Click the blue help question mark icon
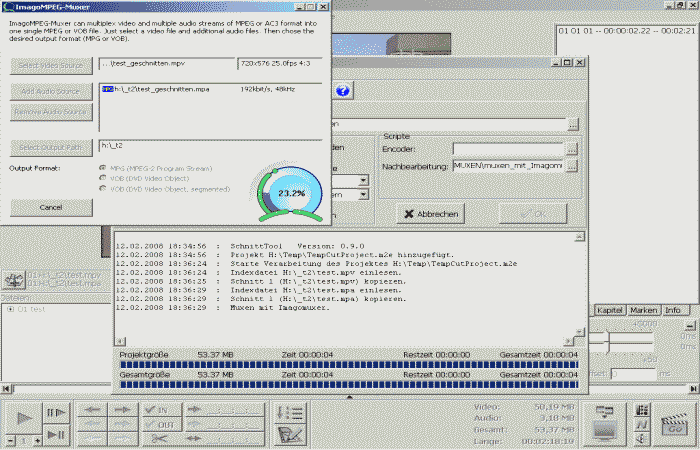 tap(342, 91)
